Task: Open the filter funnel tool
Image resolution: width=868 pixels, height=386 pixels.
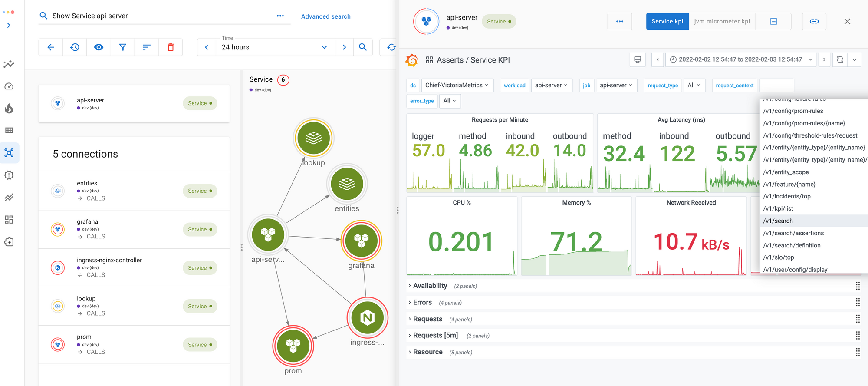Action: (123, 47)
